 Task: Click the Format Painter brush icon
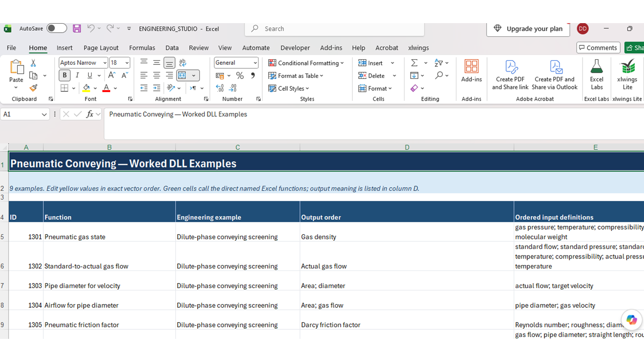pos(33,88)
